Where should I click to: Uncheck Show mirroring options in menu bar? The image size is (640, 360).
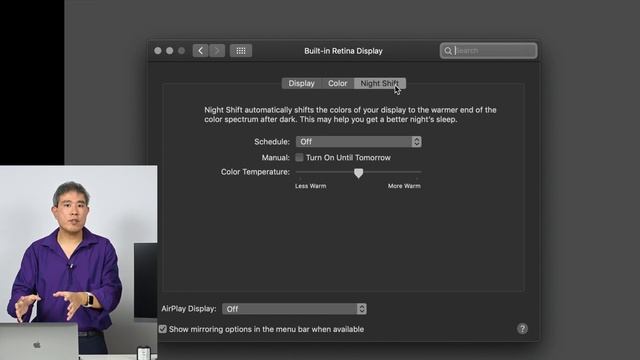point(163,329)
